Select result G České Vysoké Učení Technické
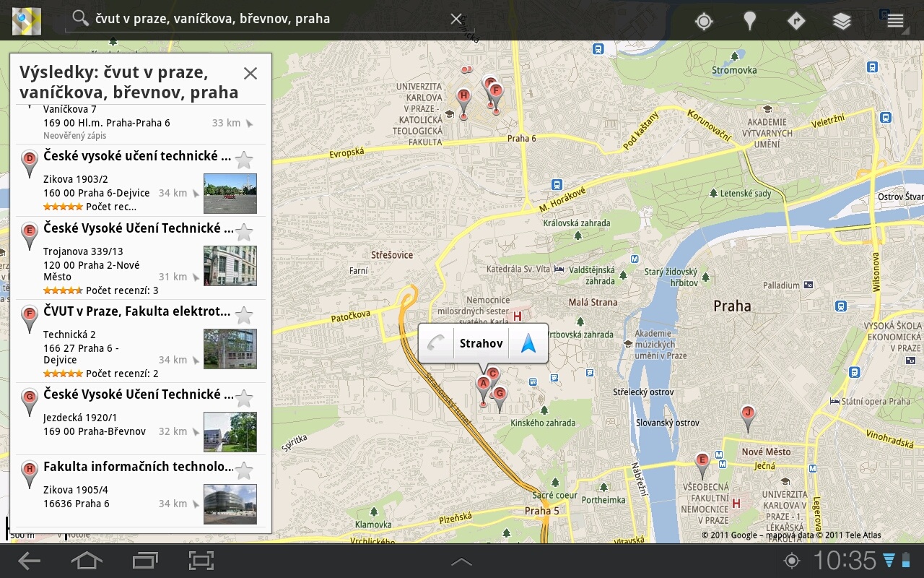 pos(141,419)
